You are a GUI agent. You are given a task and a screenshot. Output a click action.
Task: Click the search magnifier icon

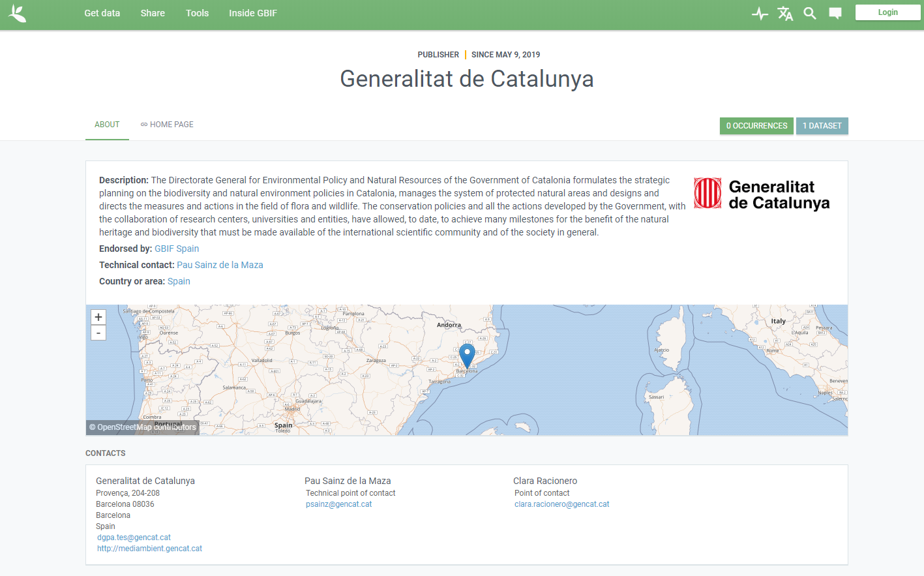pos(810,14)
